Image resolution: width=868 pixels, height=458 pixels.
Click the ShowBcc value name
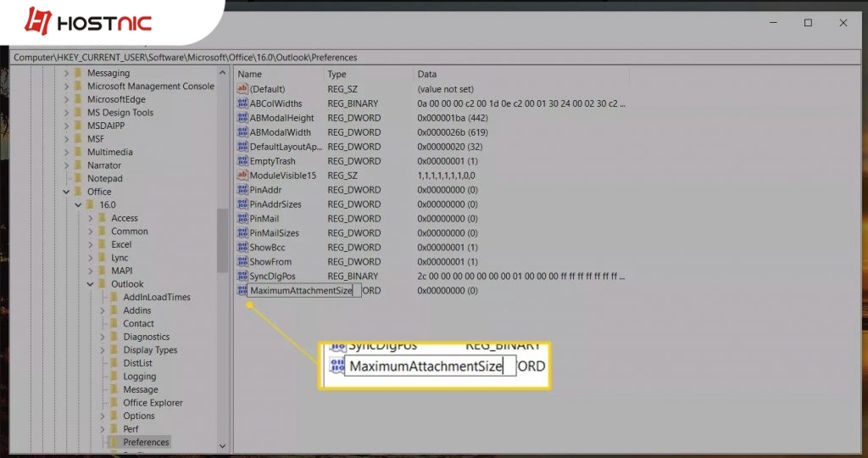point(267,248)
